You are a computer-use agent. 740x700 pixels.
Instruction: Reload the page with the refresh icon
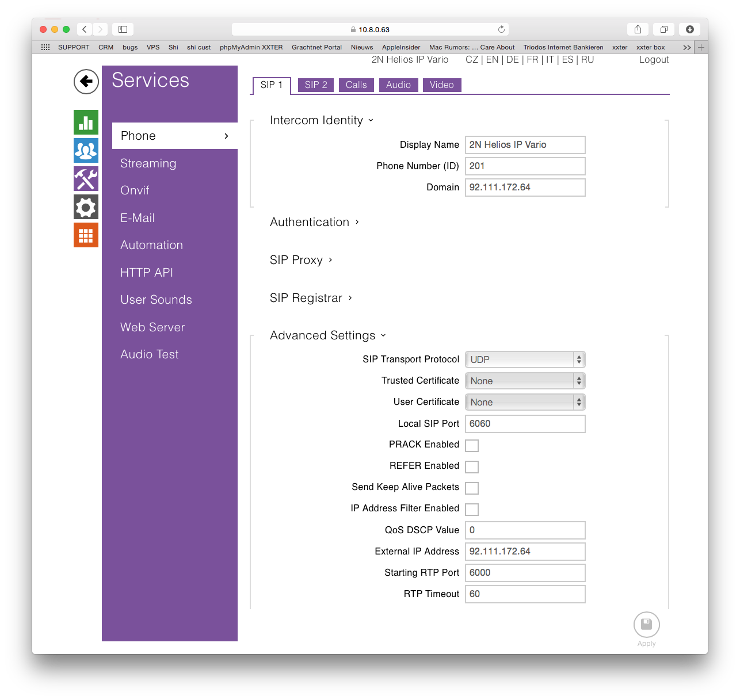click(501, 29)
